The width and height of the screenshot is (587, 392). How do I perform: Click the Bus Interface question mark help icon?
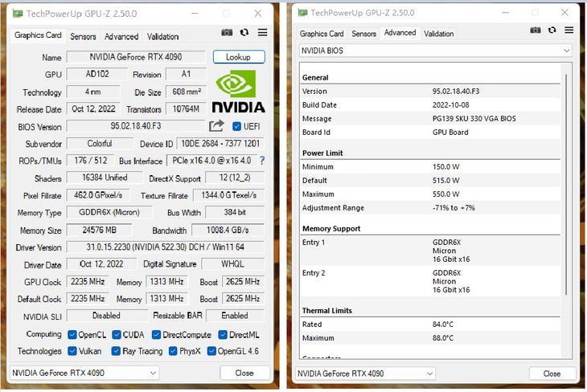(262, 161)
